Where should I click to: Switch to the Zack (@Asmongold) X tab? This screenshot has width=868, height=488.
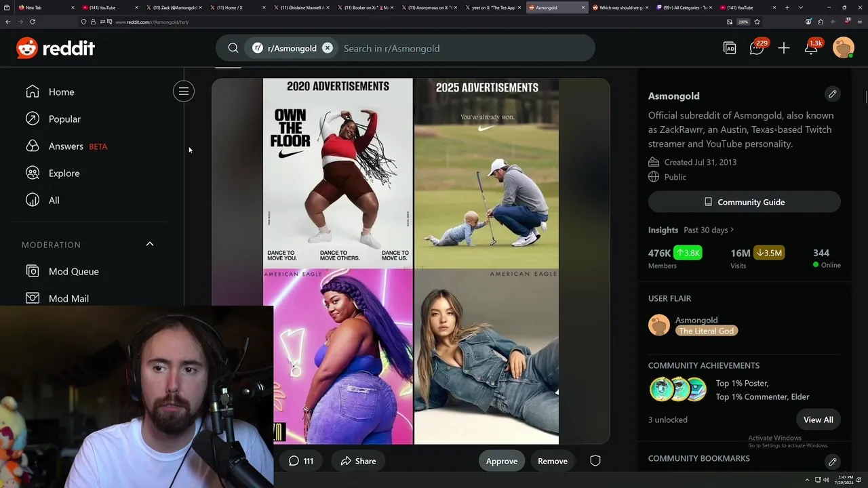pos(173,7)
